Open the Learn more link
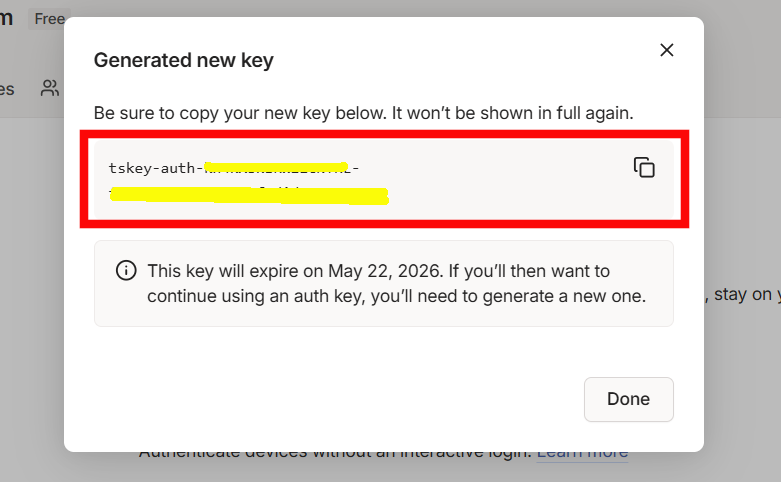 pyautogui.click(x=582, y=452)
